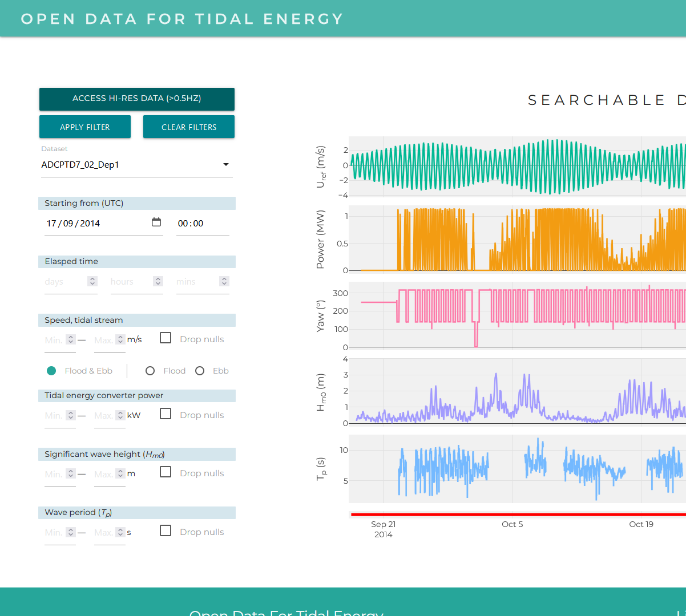Select the Ebb only radio button
This screenshot has height=616, width=686.
pos(200,371)
